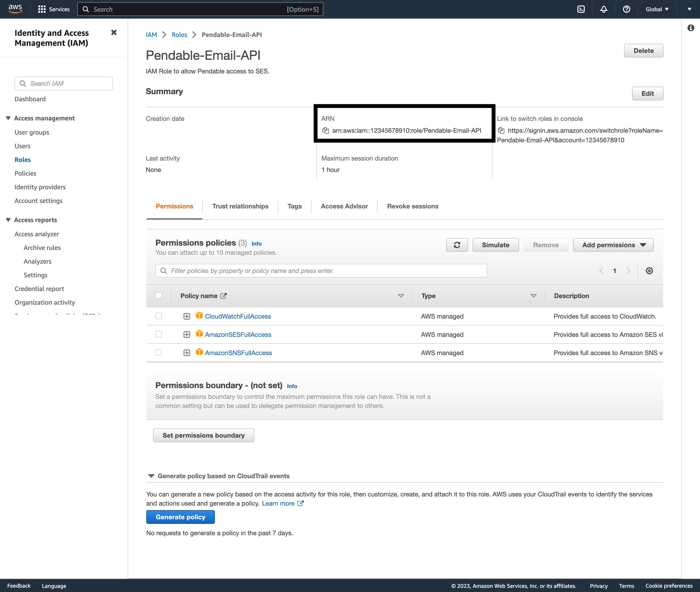
Task: Focus the Search IAM input field
Action: (x=64, y=83)
